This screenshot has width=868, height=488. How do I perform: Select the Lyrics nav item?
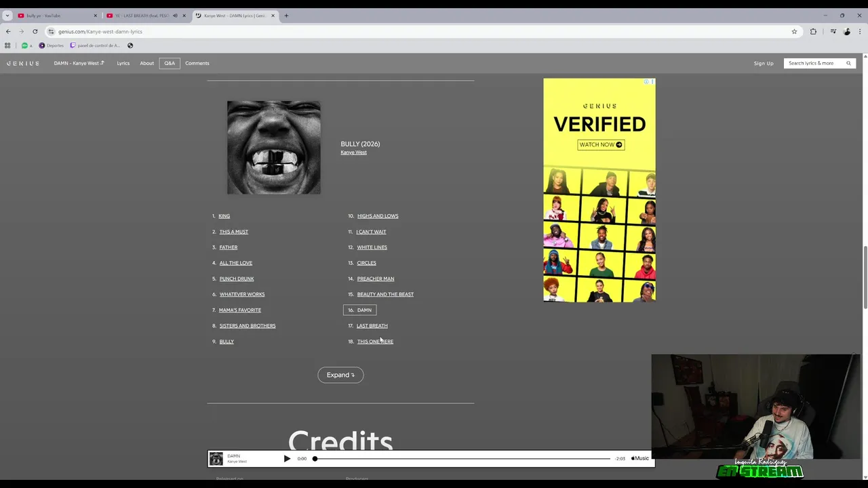tap(123, 63)
